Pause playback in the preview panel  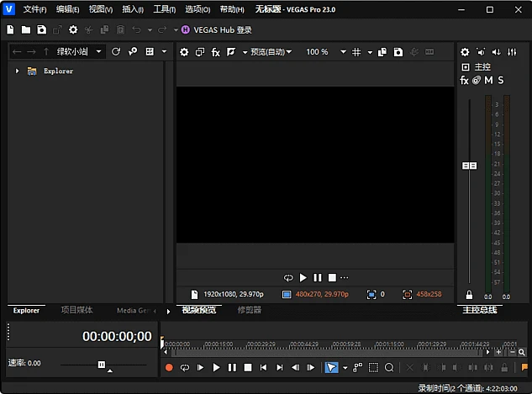(x=317, y=278)
